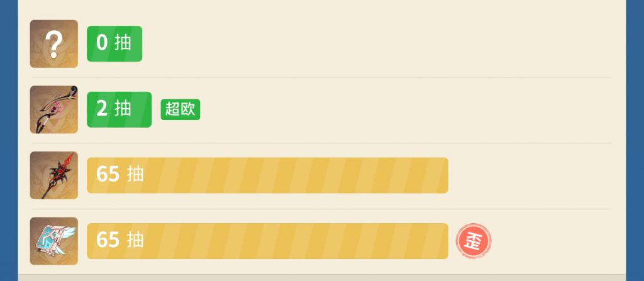Click the yellow 65 抽 bar beside the polearm
Viewport: 644px width, 281px height.
pyautogui.click(x=267, y=175)
